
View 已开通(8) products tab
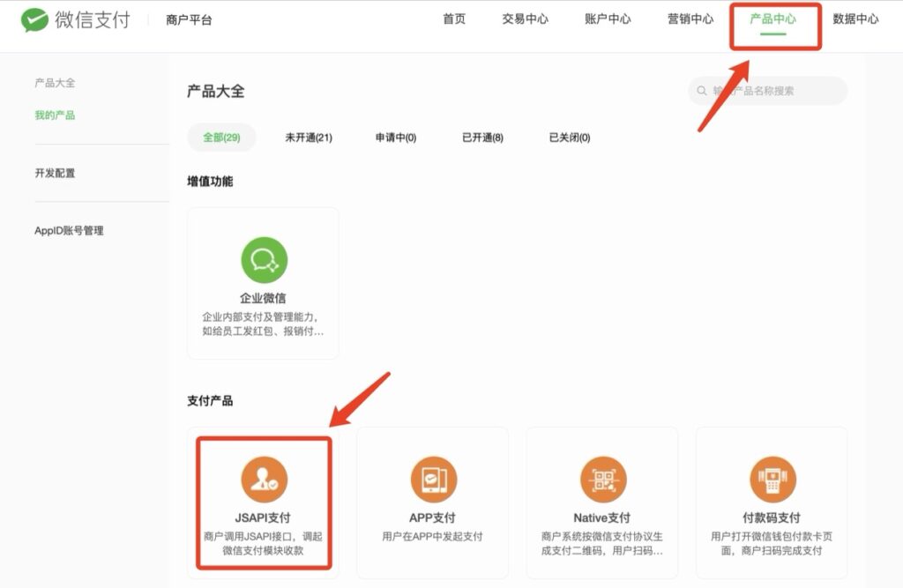click(482, 138)
